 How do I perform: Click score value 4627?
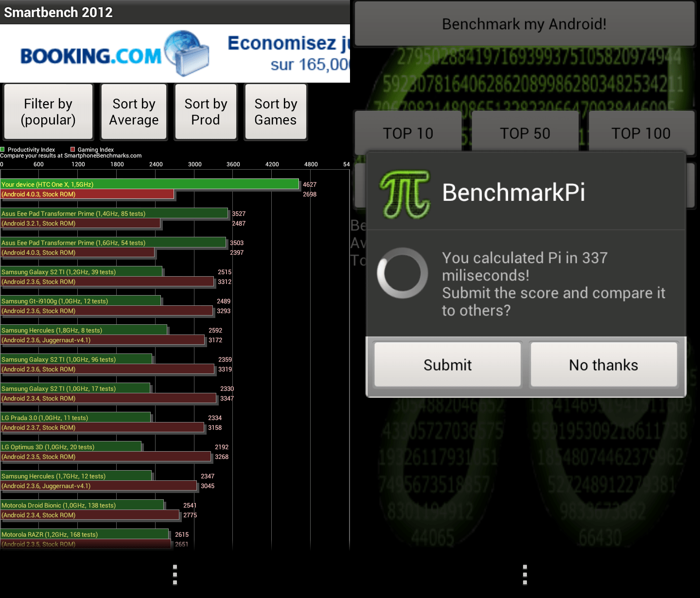coord(310,184)
